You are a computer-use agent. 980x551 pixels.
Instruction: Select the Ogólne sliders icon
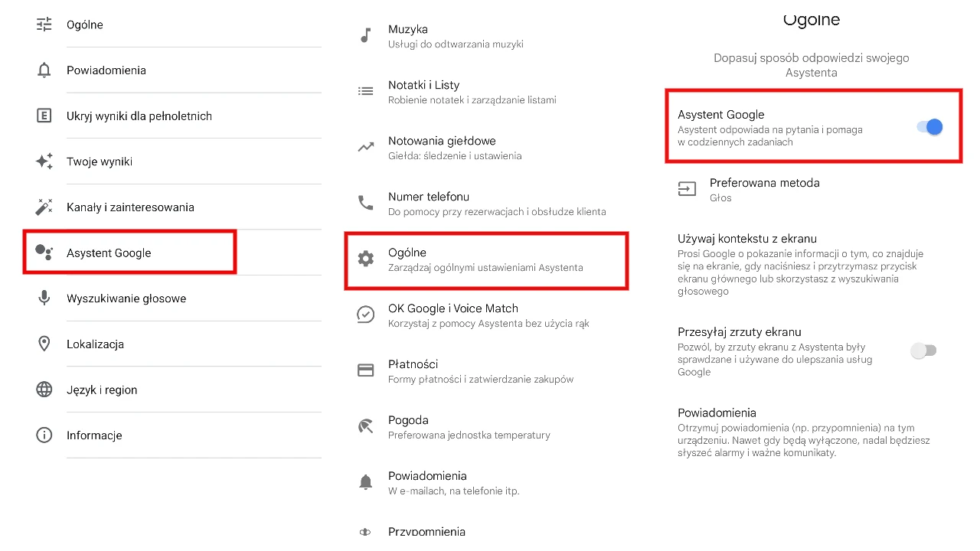(44, 24)
